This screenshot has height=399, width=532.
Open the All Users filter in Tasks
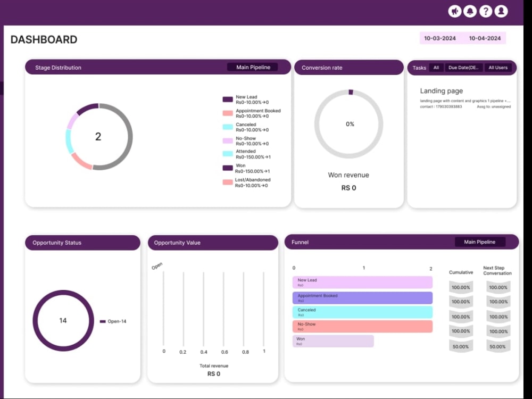pos(498,68)
